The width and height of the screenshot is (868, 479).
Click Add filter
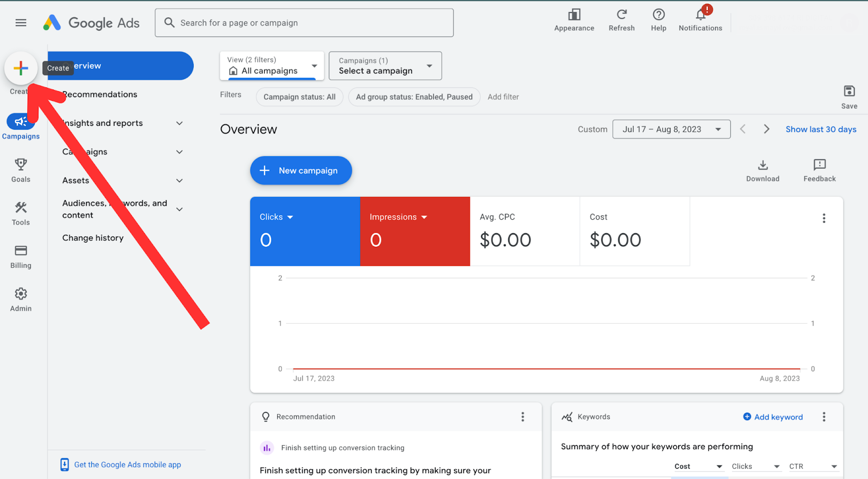pyautogui.click(x=503, y=97)
